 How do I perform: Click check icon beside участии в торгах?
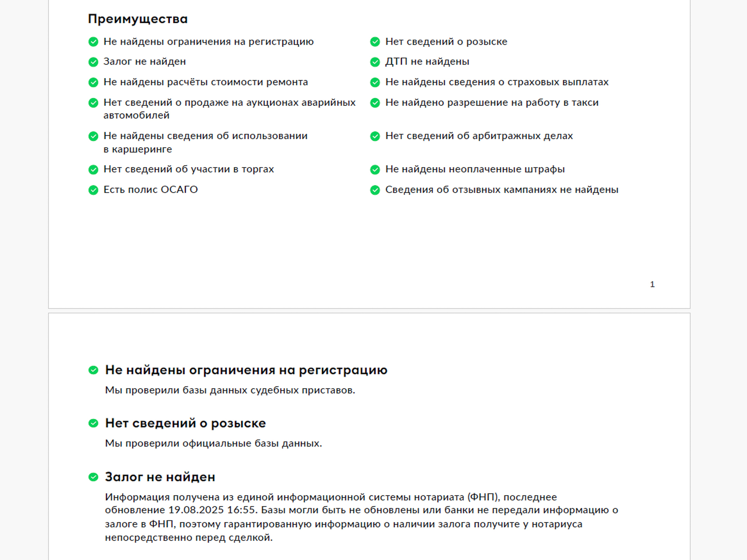tap(93, 170)
